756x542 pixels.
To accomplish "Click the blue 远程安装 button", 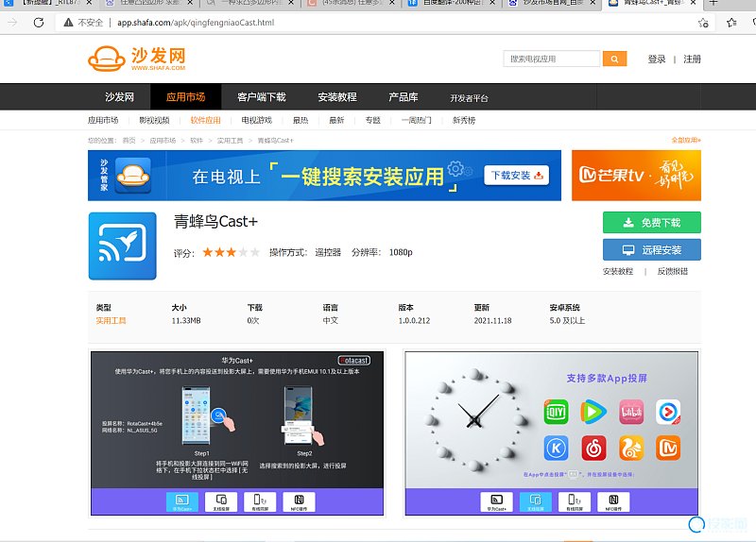I will [651, 249].
